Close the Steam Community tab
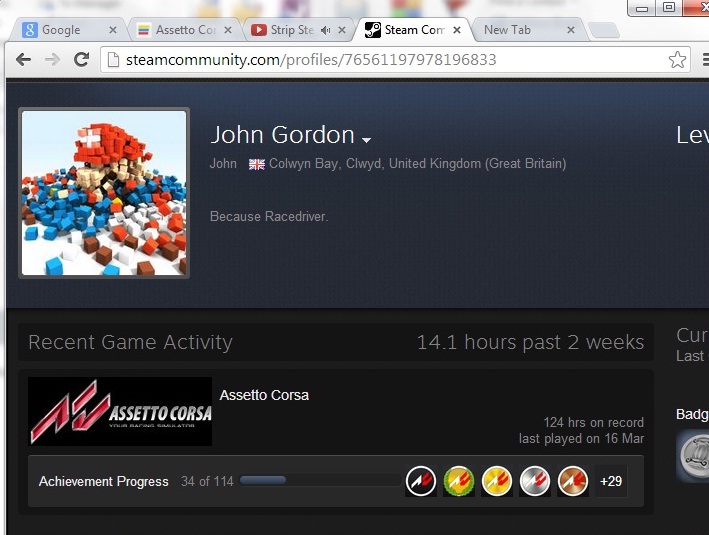709x535 pixels. click(458, 30)
